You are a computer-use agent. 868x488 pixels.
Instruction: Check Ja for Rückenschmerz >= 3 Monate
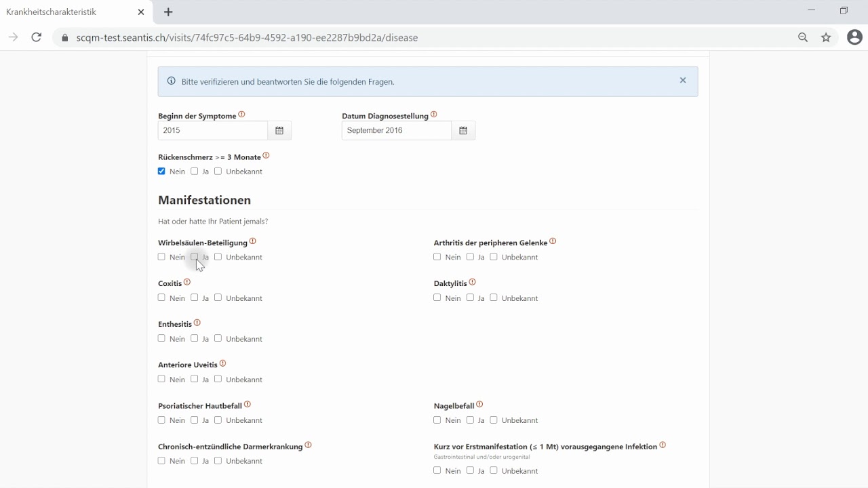tap(195, 171)
